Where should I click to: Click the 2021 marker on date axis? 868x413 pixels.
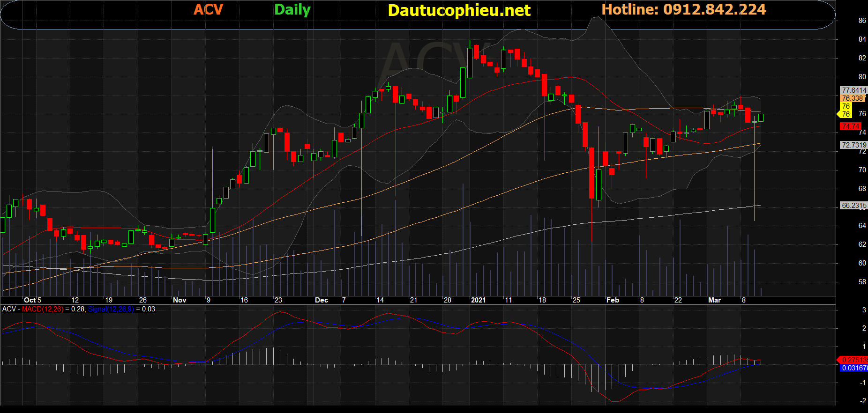(478, 300)
